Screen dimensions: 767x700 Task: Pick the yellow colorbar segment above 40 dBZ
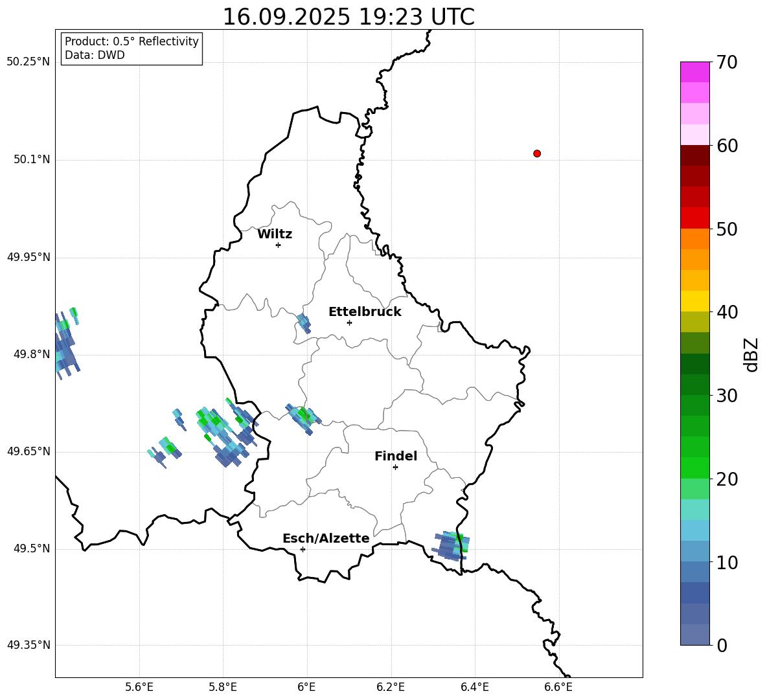(694, 301)
